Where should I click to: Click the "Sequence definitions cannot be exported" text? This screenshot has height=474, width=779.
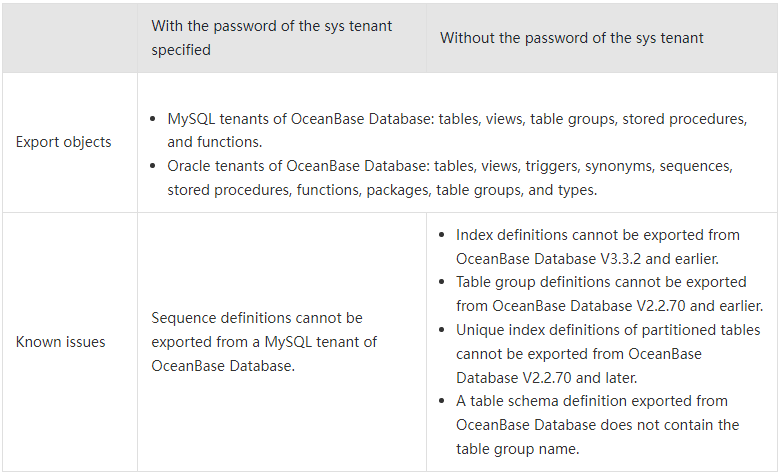coord(257,318)
